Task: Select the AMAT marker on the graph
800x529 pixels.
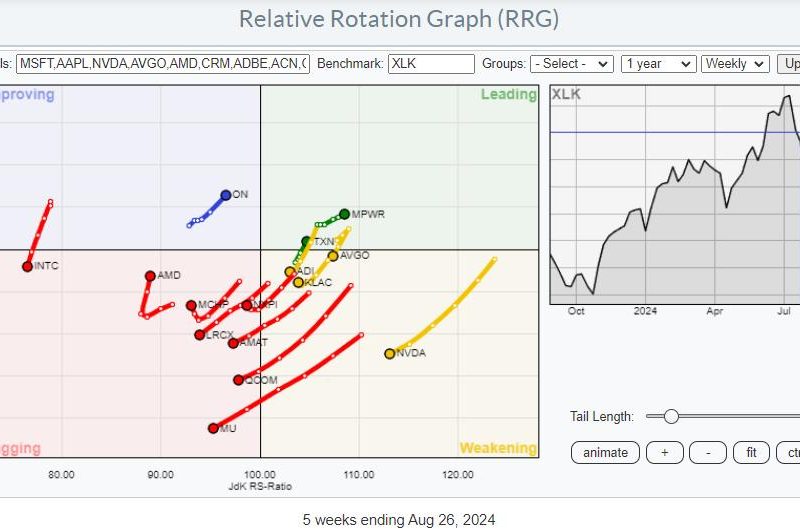Action: pos(233,343)
